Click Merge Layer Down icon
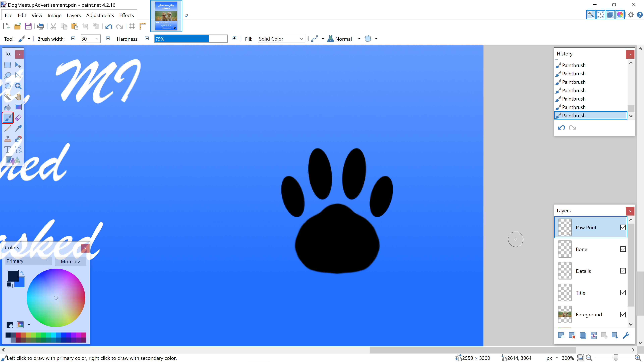This screenshot has height=362, width=644. coord(594,335)
